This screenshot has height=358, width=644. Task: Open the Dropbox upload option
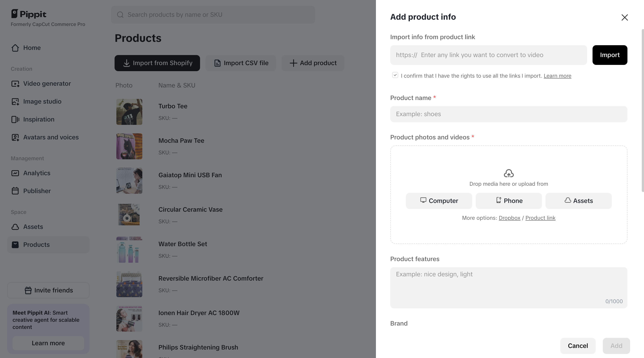509,218
